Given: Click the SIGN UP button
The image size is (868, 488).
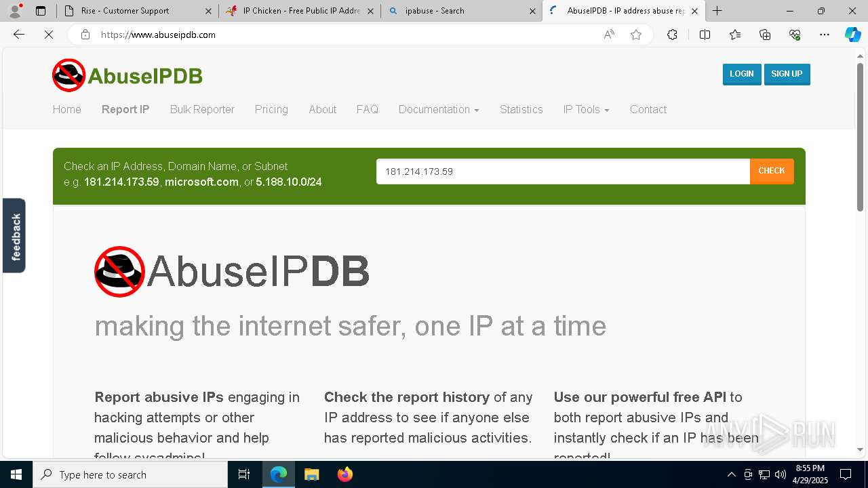Looking at the screenshot, I should coord(787,74).
